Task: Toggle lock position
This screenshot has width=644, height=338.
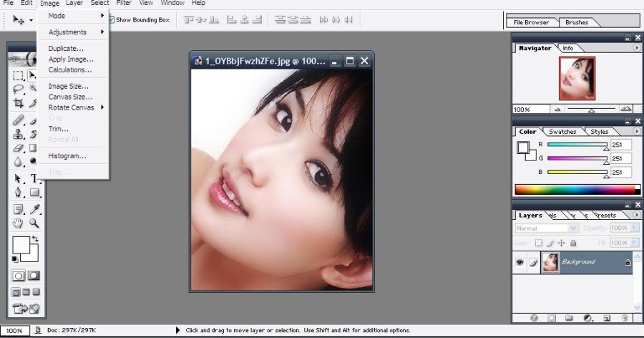Action: click(x=562, y=243)
